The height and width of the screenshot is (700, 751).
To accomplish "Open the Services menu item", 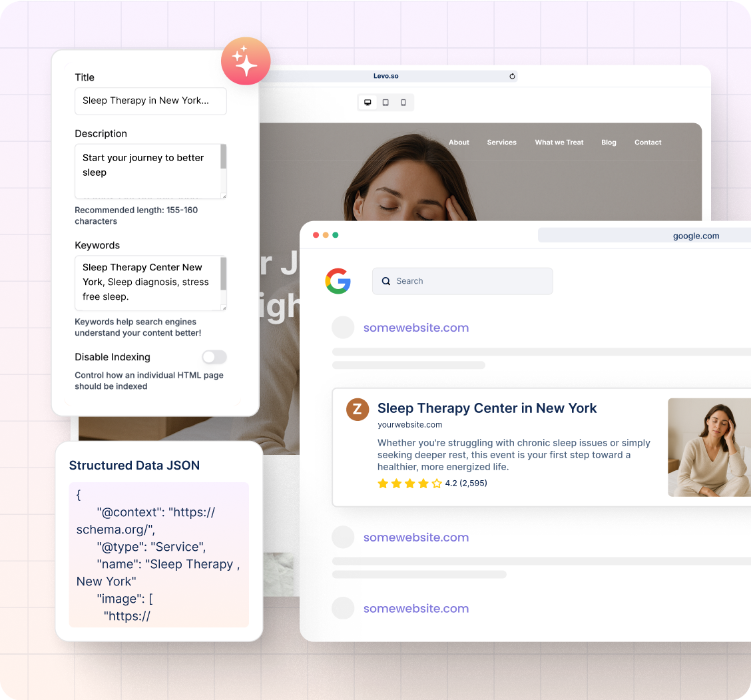I will click(x=501, y=143).
